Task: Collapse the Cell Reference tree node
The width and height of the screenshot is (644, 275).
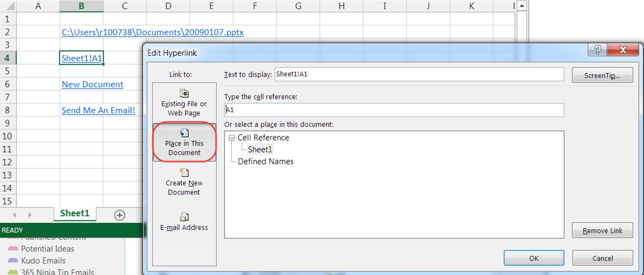Action: 231,137
